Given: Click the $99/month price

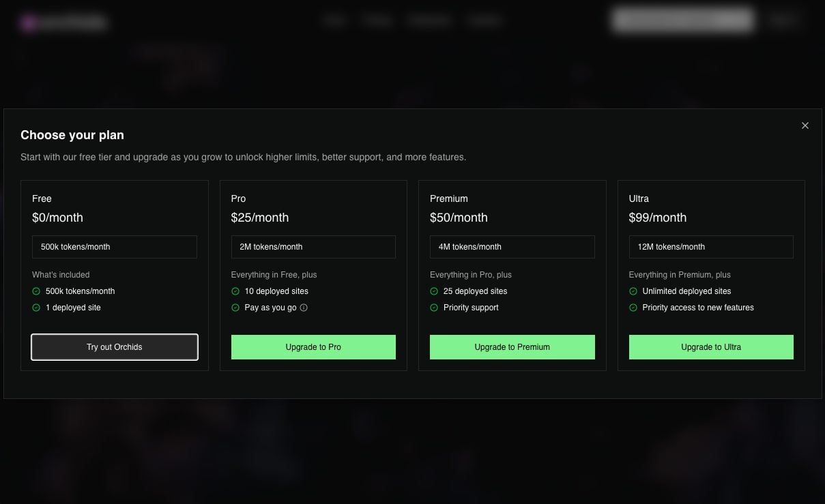Looking at the screenshot, I should (x=658, y=218).
